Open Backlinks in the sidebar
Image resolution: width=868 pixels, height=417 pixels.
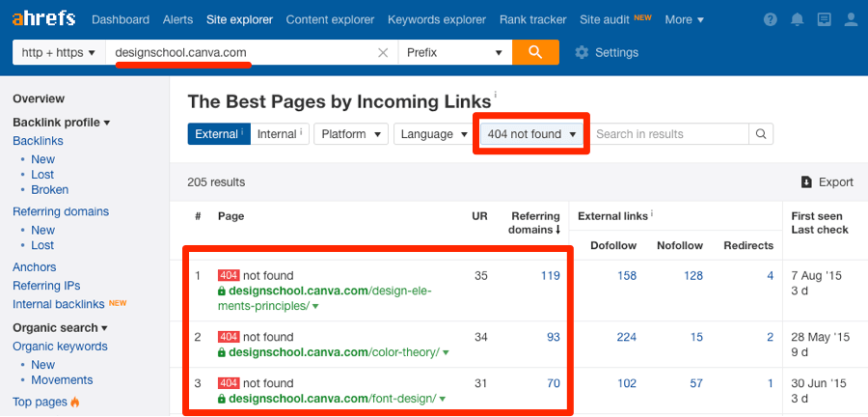39,141
